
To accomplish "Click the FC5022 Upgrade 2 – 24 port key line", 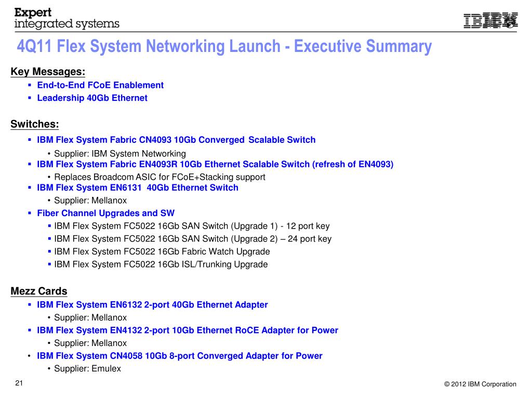I will [x=193, y=239].
